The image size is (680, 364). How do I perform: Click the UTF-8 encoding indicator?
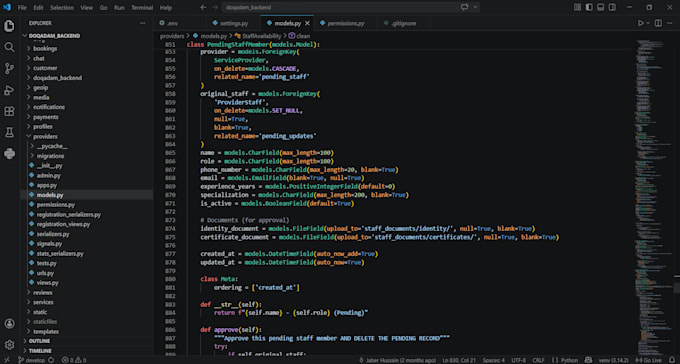[x=519, y=360]
